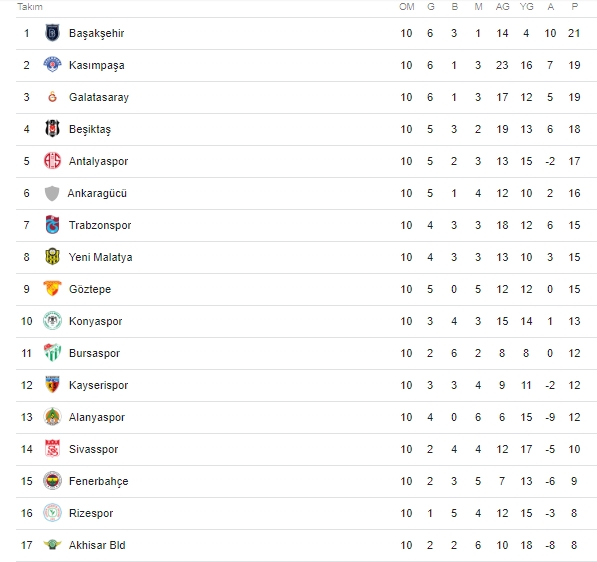Open the Kayserispor team page link
Image resolution: width=597 pixels, height=562 pixels.
[98, 385]
